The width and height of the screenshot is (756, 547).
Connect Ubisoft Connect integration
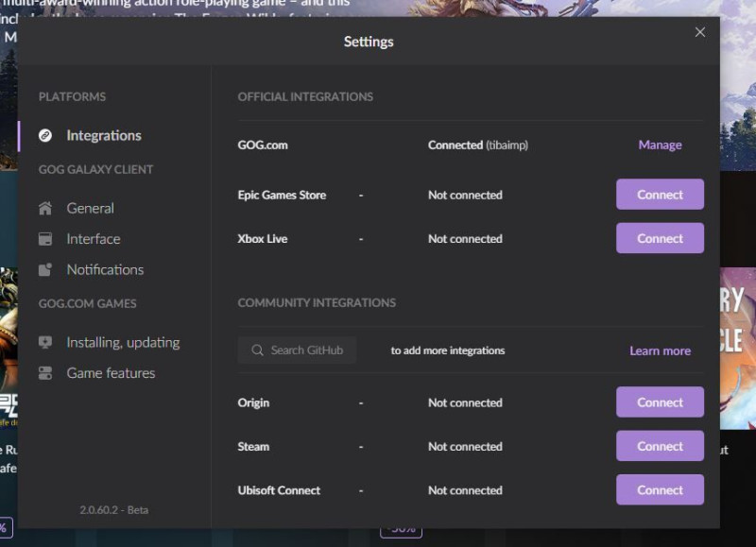pos(660,489)
